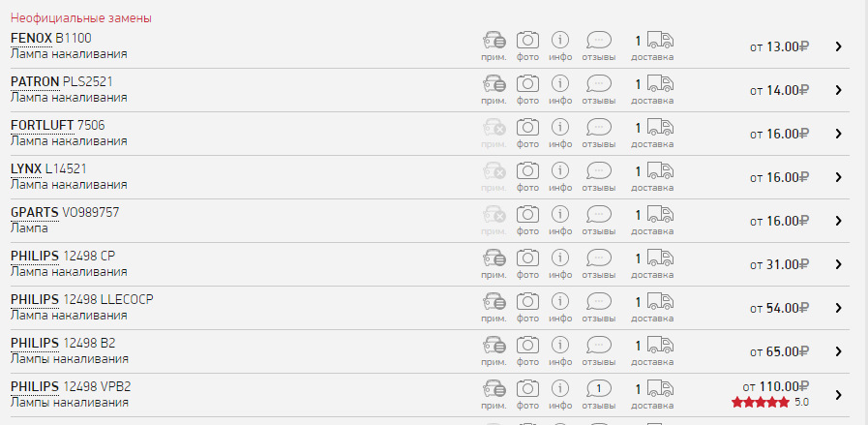
Task: Click the FENOX brand link
Action: coord(31,38)
